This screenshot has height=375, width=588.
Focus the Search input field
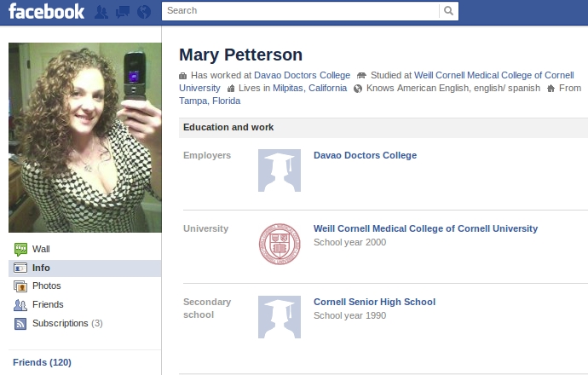[300, 10]
